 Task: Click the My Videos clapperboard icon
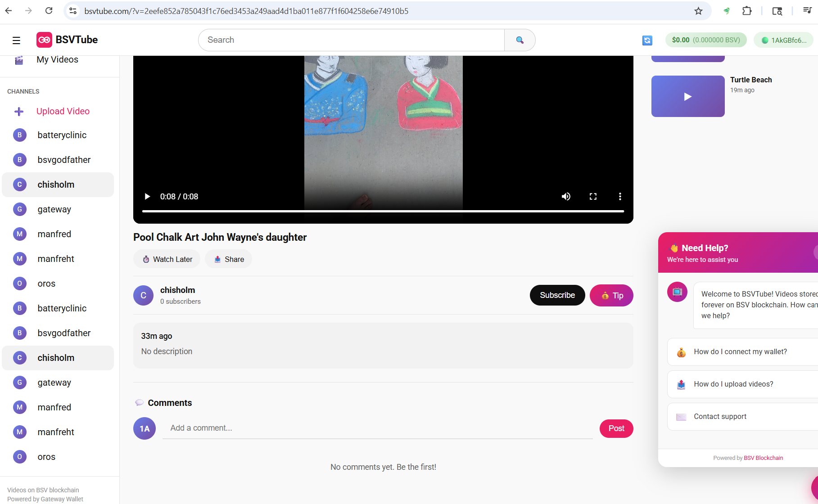[x=19, y=60]
